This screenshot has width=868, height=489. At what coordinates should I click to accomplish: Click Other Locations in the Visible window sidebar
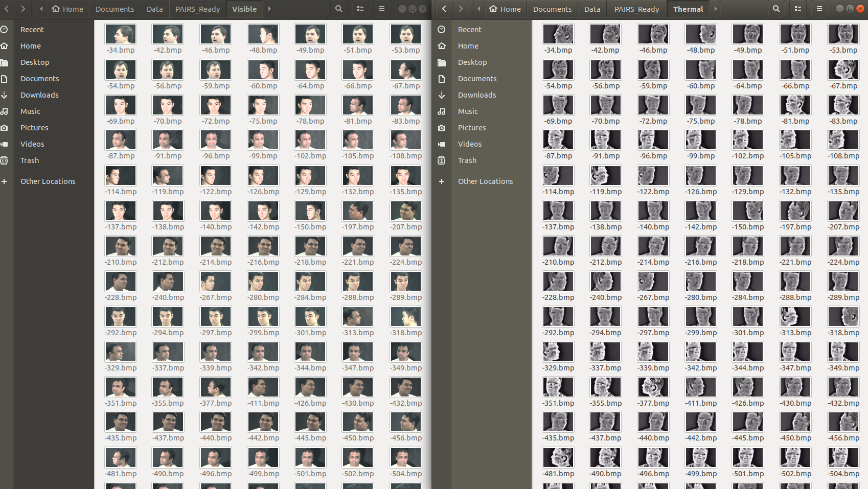(48, 181)
